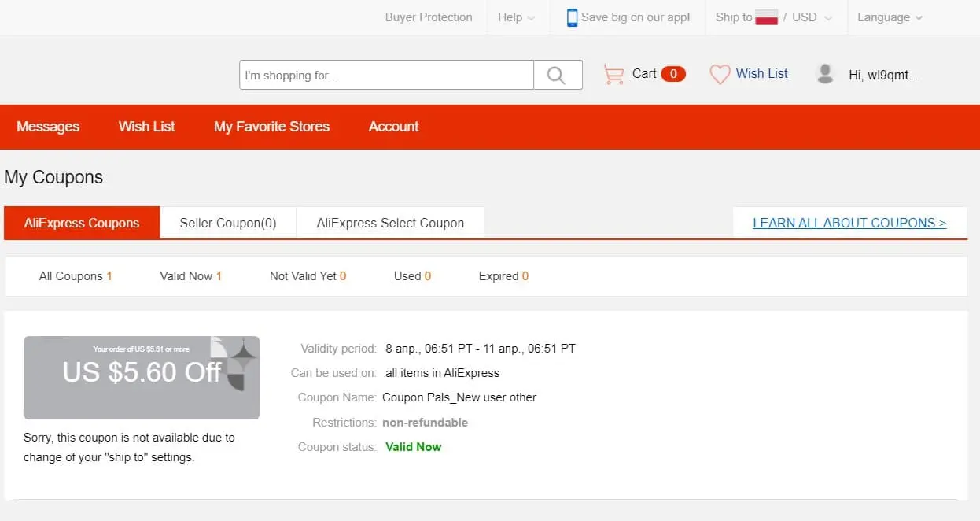
Task: Click the mobile phone app icon
Action: click(x=572, y=17)
